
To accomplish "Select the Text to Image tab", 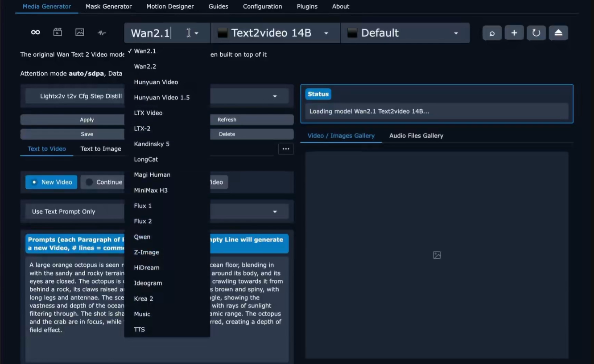I will pyautogui.click(x=101, y=149).
